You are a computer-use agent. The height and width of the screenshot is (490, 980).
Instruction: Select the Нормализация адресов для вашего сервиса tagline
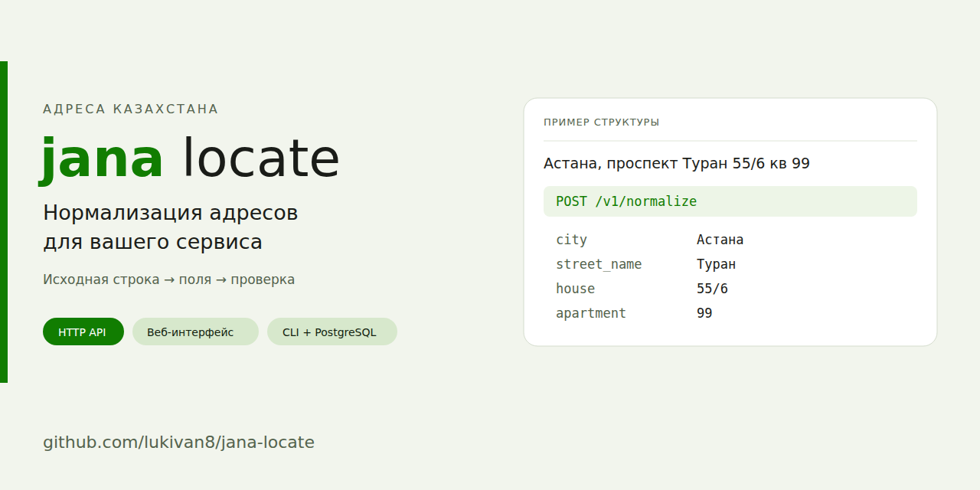(171, 227)
